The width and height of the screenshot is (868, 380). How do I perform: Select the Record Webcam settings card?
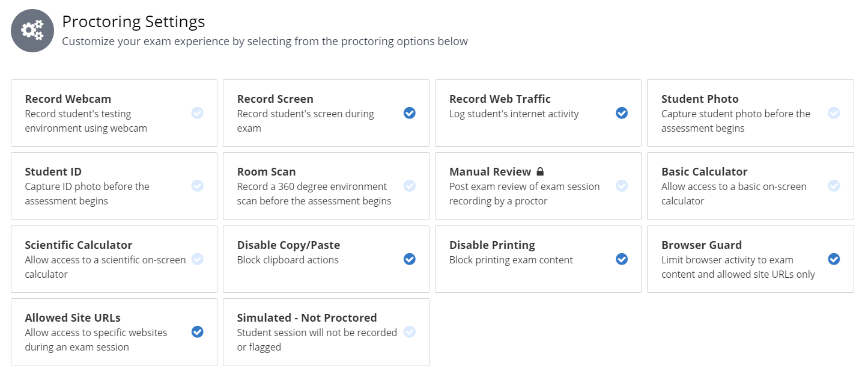point(114,112)
